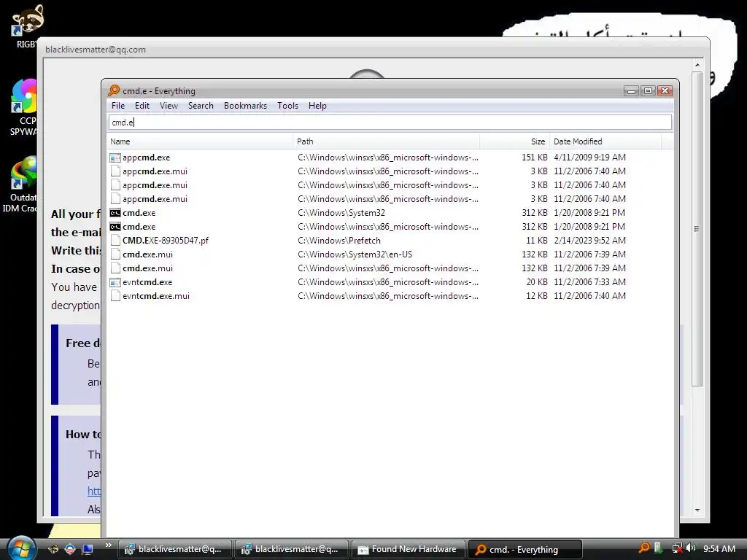Click the evntcmd.exe file icon
Image resolution: width=747 pixels, height=560 pixels.
pyautogui.click(x=115, y=282)
